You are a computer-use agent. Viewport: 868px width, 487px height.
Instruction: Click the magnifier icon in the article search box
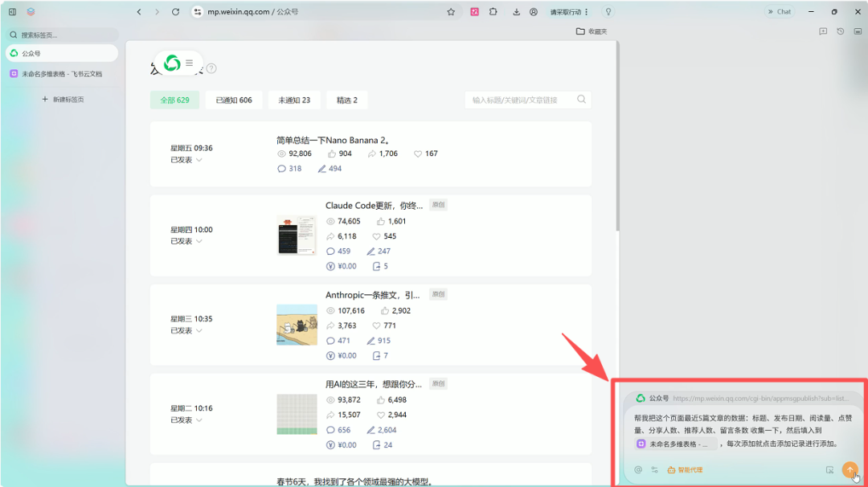point(581,100)
